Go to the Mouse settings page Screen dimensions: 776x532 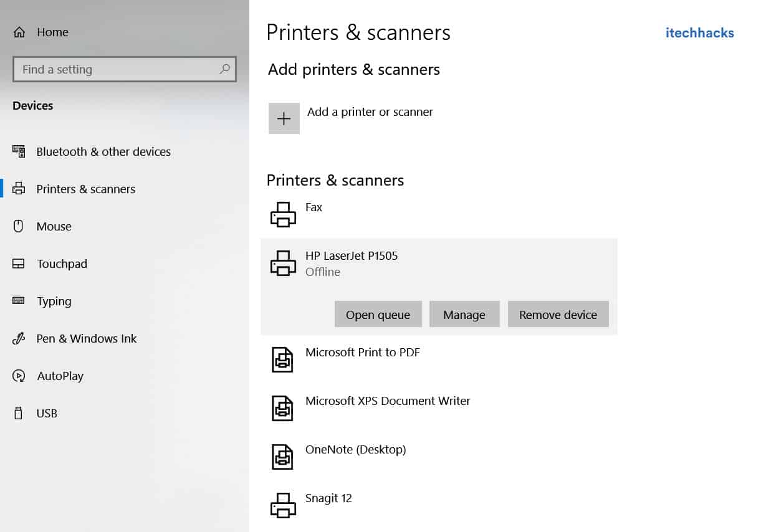[x=54, y=226]
